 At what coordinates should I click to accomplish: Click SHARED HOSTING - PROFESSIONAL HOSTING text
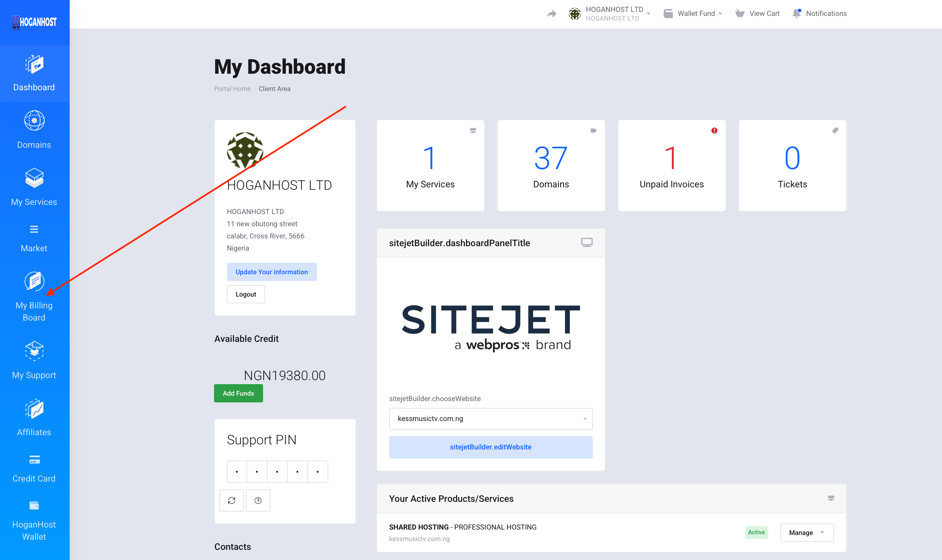pos(463,527)
